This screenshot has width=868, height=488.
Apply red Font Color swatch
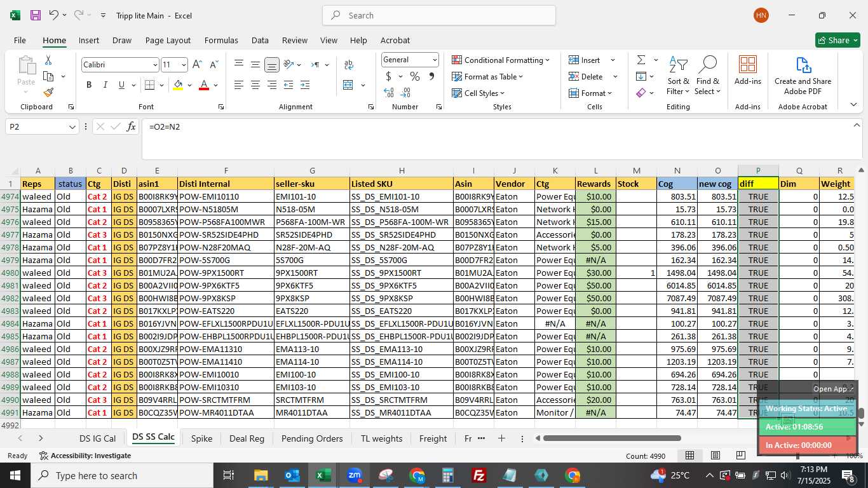[204, 85]
